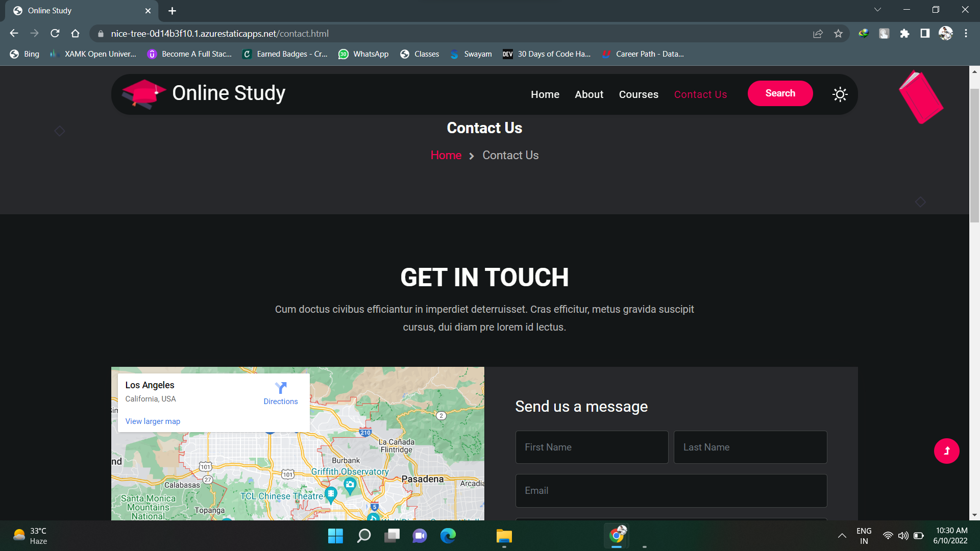
Task: Open a new tab with the plus icon
Action: click(172, 11)
